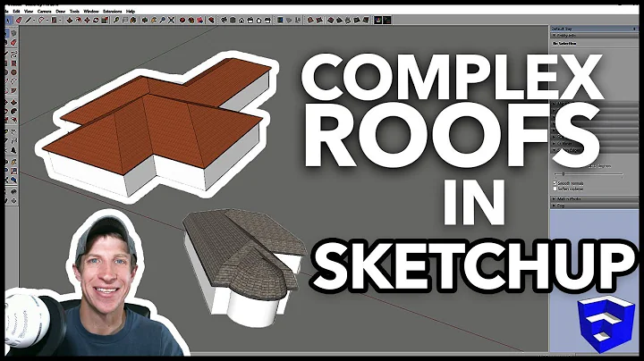Open the Edit menu
Image resolution: width=644 pixels, height=361 pixels.
[x=16, y=11]
